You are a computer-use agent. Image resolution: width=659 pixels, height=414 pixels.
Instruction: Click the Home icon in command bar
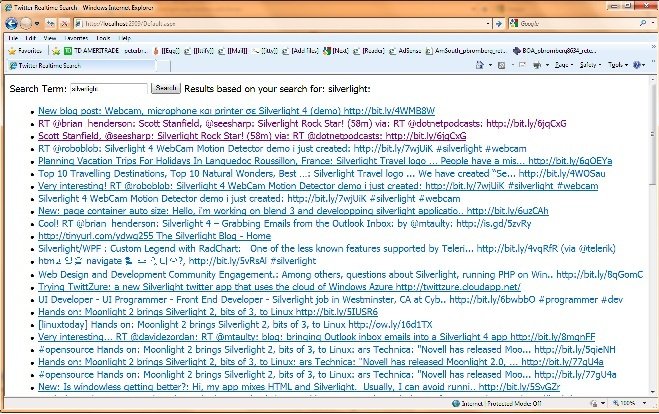480,65
